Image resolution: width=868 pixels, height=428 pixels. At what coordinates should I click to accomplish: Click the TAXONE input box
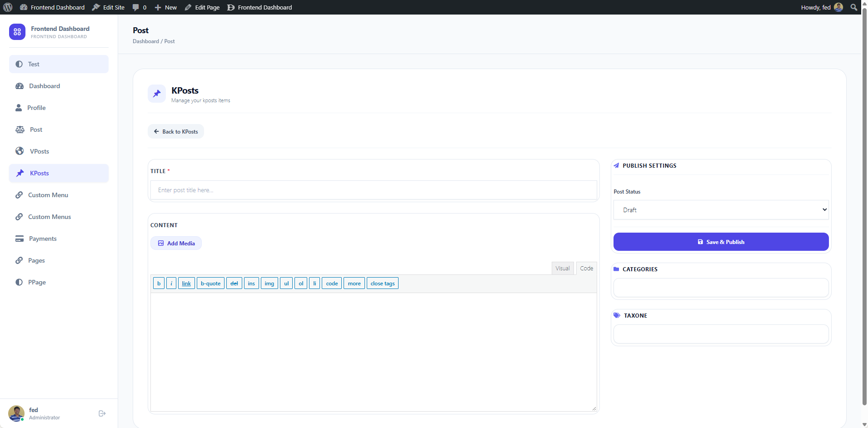[721, 334]
